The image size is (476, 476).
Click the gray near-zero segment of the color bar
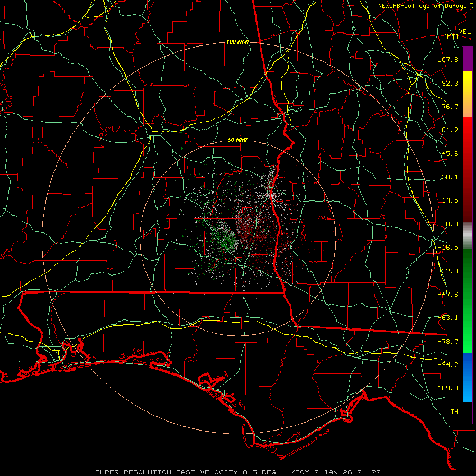pyautogui.click(x=467, y=235)
